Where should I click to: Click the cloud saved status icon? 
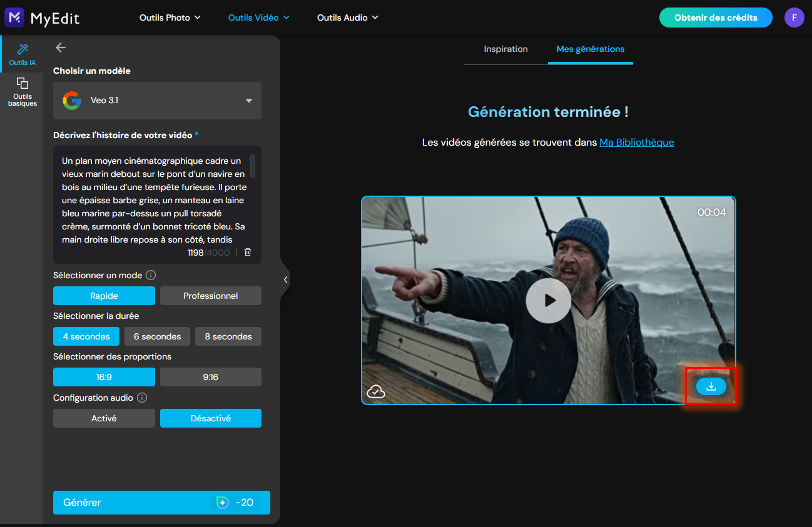tap(376, 391)
